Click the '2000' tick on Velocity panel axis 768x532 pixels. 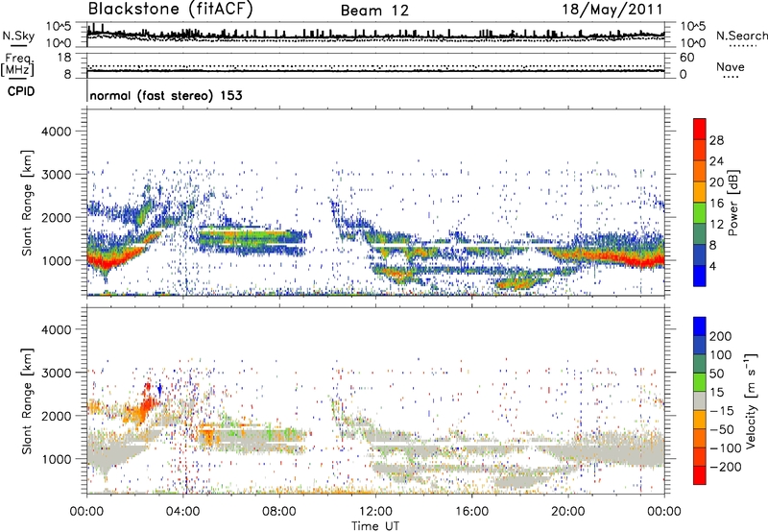click(x=56, y=416)
